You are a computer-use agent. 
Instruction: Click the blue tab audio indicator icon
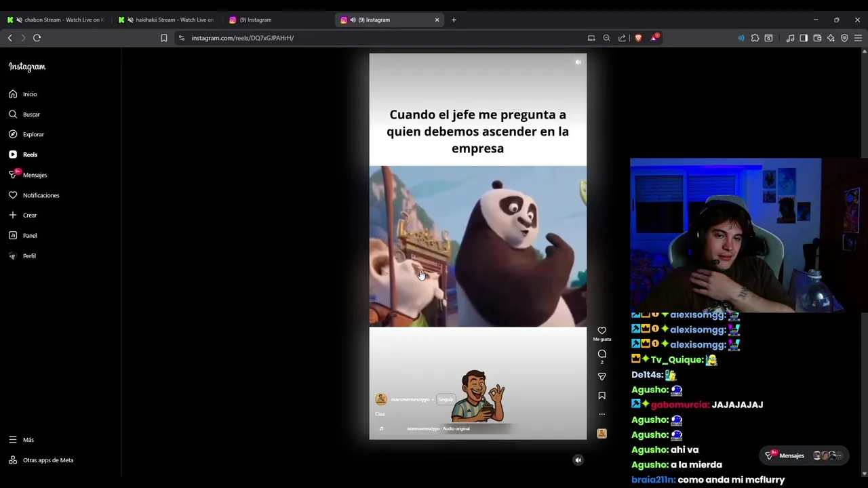coord(741,38)
